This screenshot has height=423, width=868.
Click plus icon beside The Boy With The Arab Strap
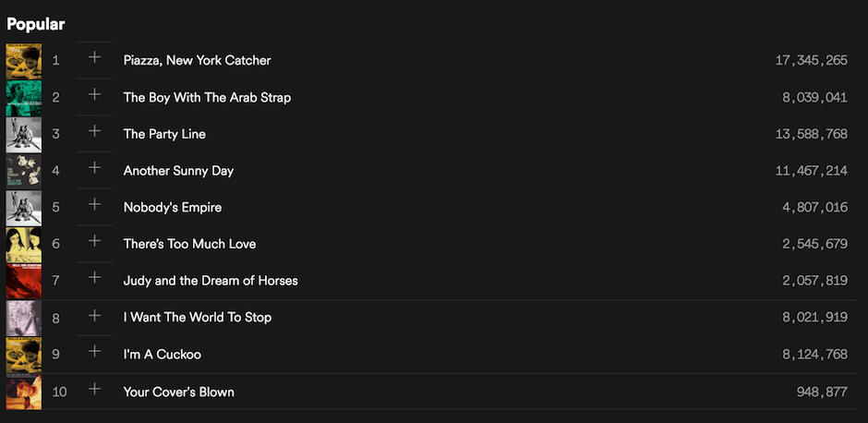94,94
